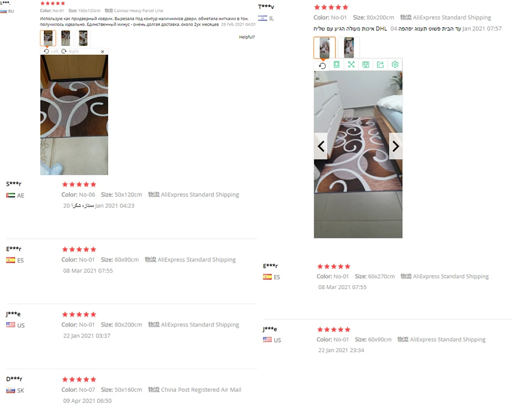Click the enlarged hallway rug photo
Image resolution: width=513 pixels, height=420 pixels.
[74, 115]
